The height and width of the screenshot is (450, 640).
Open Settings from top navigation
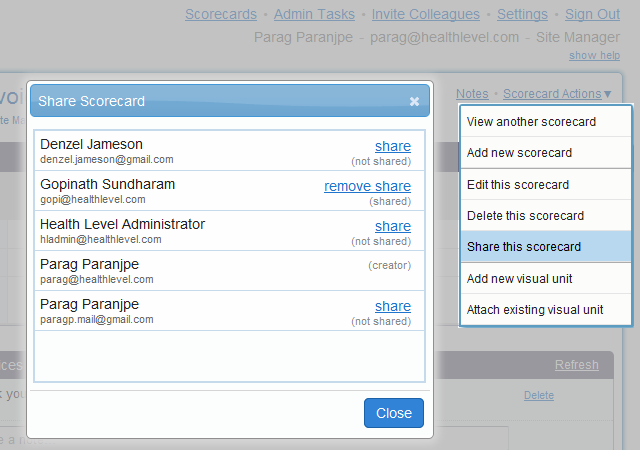(x=522, y=14)
